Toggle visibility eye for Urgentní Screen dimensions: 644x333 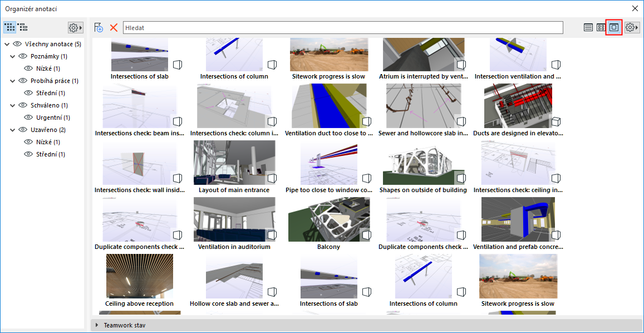point(29,117)
